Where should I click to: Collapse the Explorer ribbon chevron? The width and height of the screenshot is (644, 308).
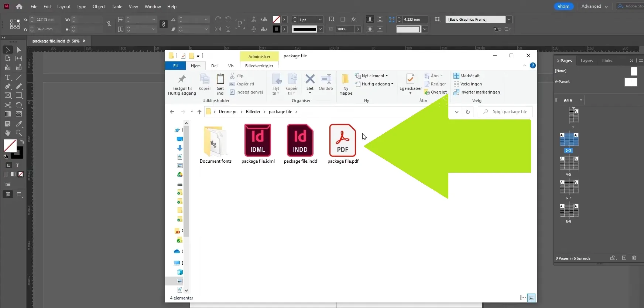(525, 65)
